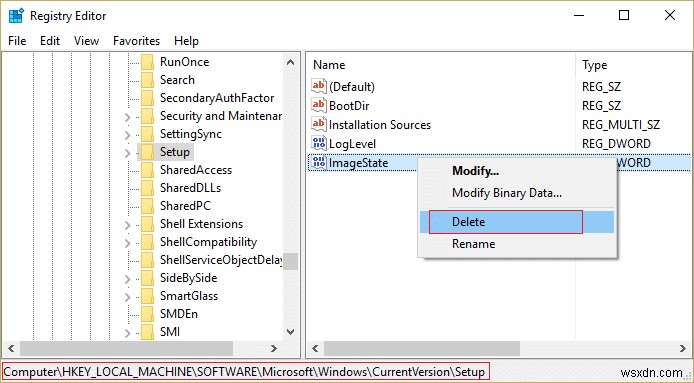Select the (Default) value name

352,87
